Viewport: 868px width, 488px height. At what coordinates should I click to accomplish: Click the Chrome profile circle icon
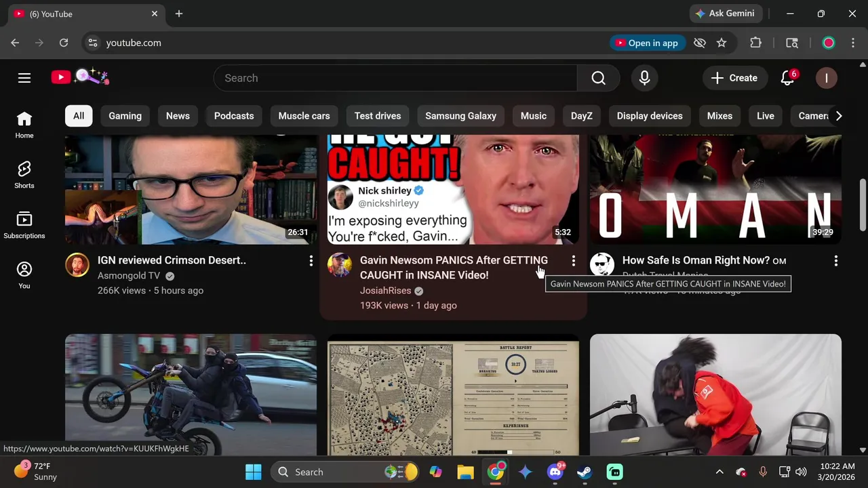tap(828, 43)
